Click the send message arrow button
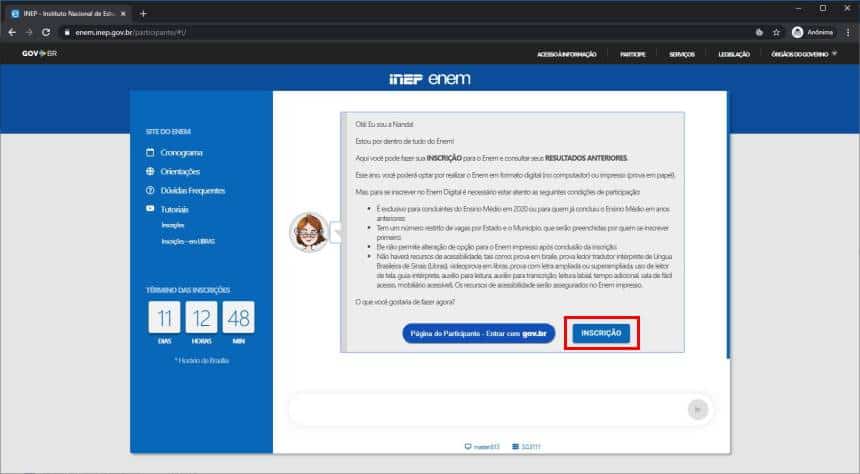The width and height of the screenshot is (860, 474). pos(698,409)
